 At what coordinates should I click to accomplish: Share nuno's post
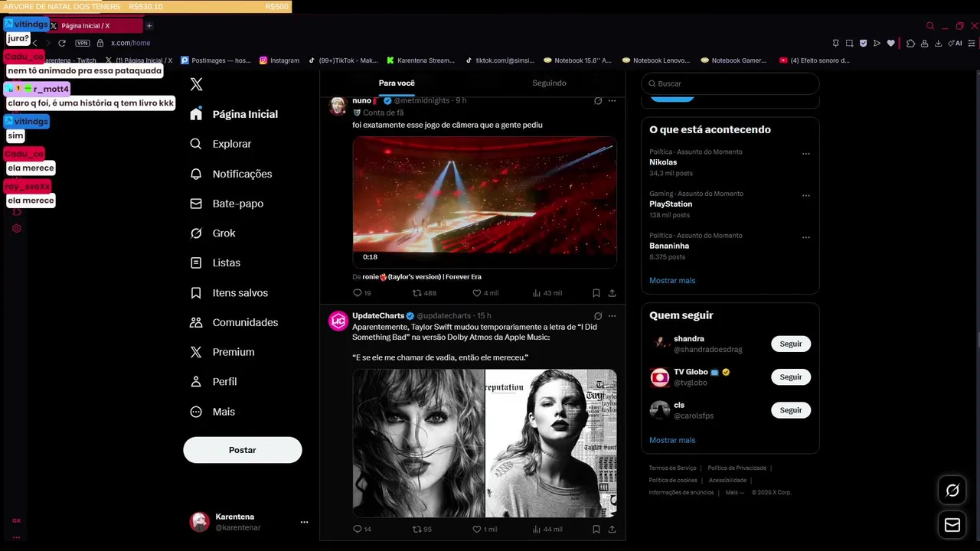[612, 293]
